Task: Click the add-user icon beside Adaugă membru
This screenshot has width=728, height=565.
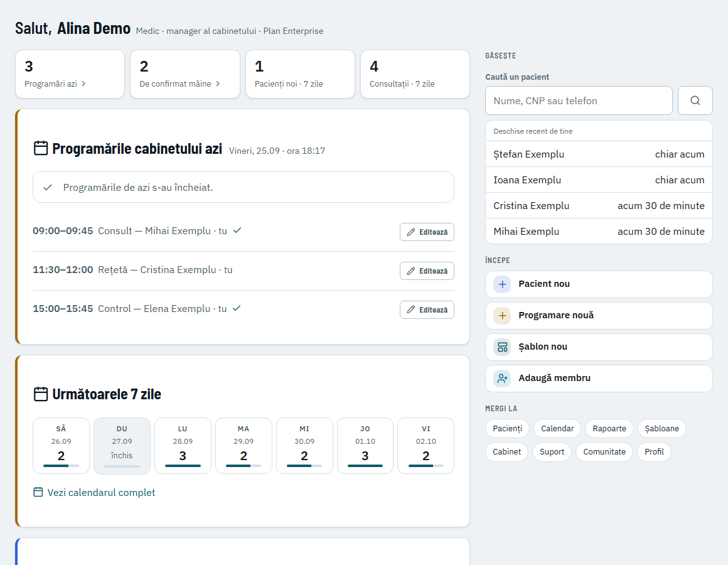Action: (502, 379)
